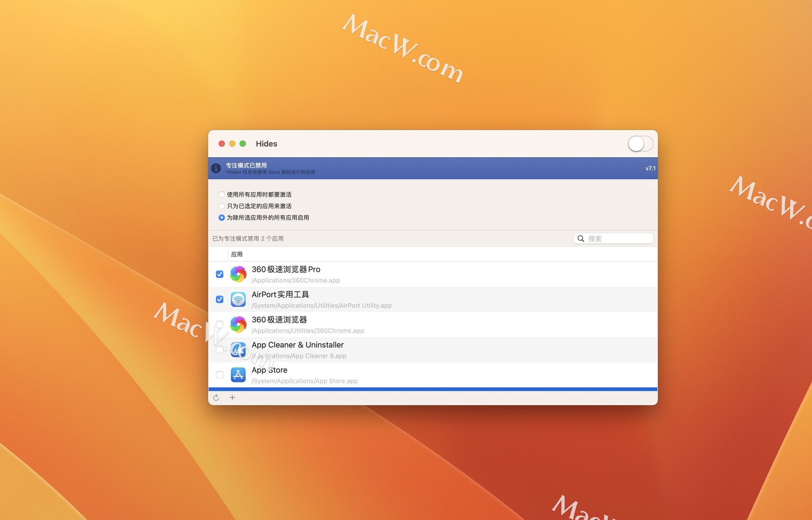Check the App Store checkbox
The width and height of the screenshot is (812, 520).
(219, 375)
